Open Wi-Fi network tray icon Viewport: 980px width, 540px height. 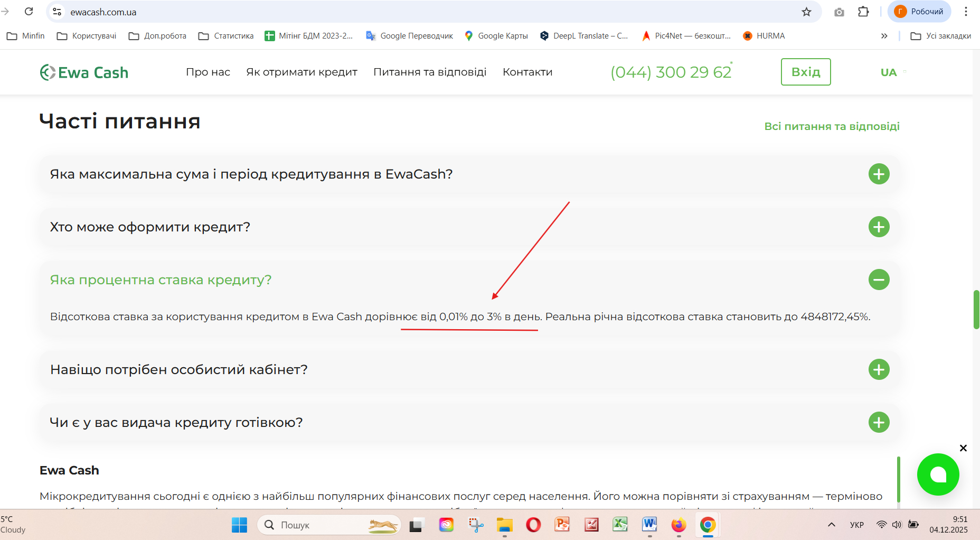pos(881,525)
